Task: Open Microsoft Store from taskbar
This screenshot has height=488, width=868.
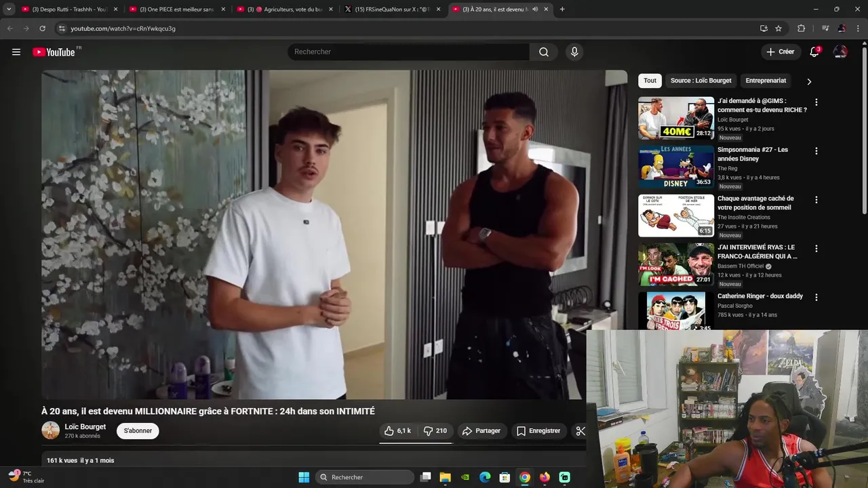Action: point(505,477)
